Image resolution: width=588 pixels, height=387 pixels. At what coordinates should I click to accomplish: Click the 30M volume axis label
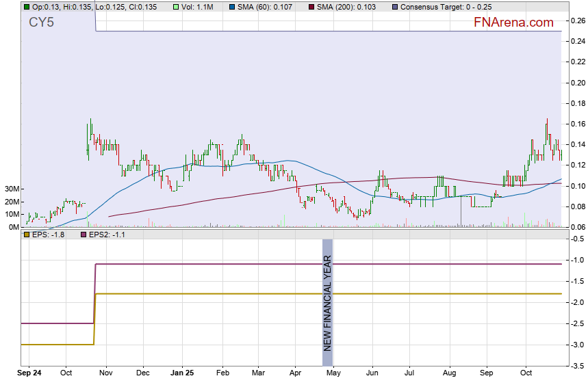pyautogui.click(x=11, y=189)
